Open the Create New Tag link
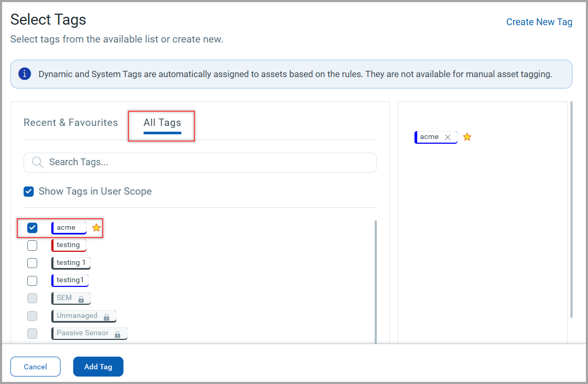Screen dimensions: 588x384 539,22
